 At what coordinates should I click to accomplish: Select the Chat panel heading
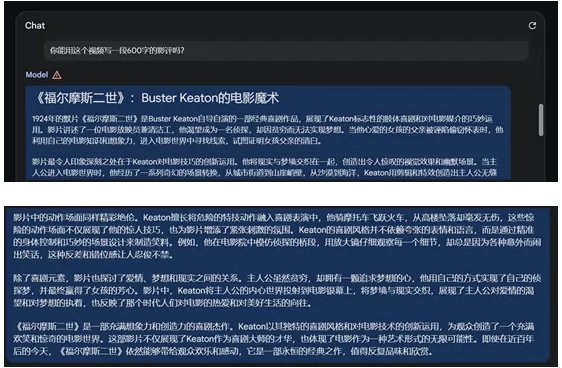pyautogui.click(x=35, y=25)
